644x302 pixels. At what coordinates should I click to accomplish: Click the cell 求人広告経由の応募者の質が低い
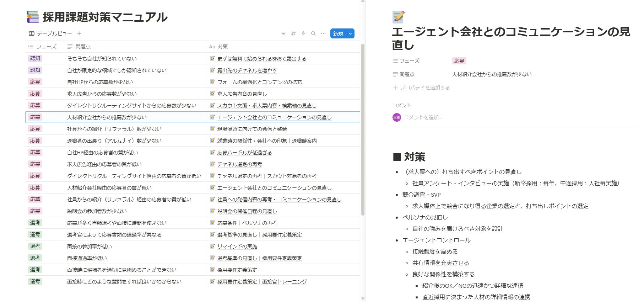pyautogui.click(x=135, y=164)
